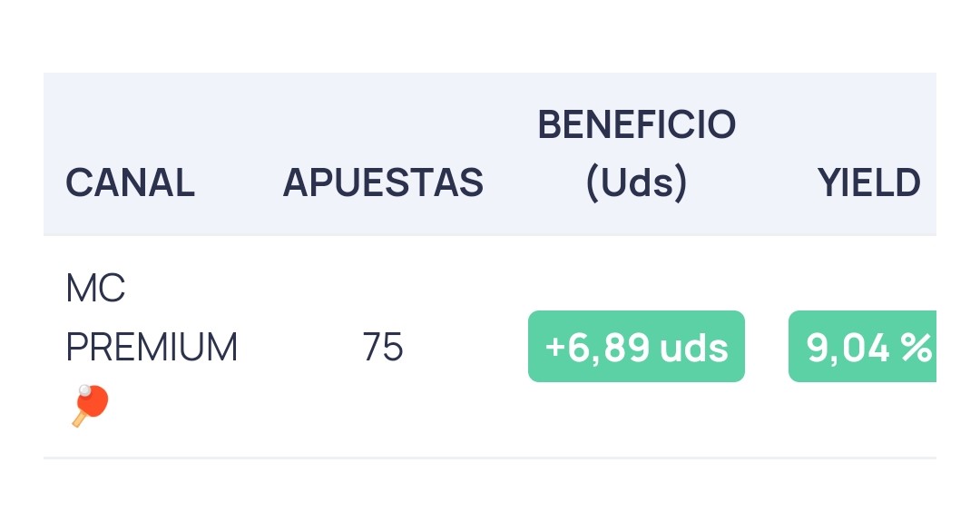Screen dimensions: 980x522
Task: Select the word MC in the channel cell
Action: click(x=95, y=288)
